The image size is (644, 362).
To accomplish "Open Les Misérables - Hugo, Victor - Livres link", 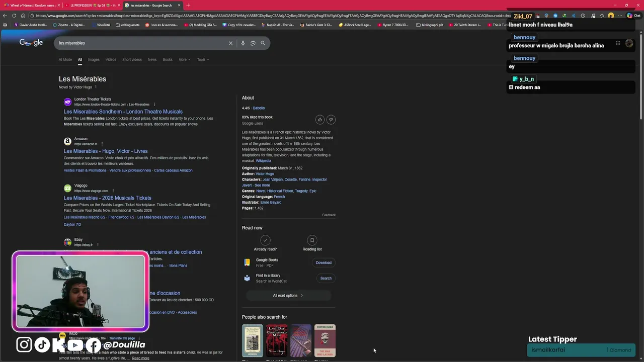I will (x=106, y=151).
